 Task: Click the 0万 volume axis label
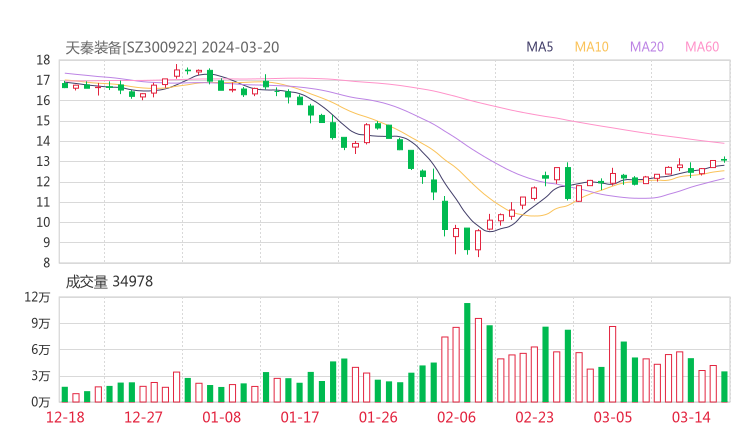coord(40,402)
